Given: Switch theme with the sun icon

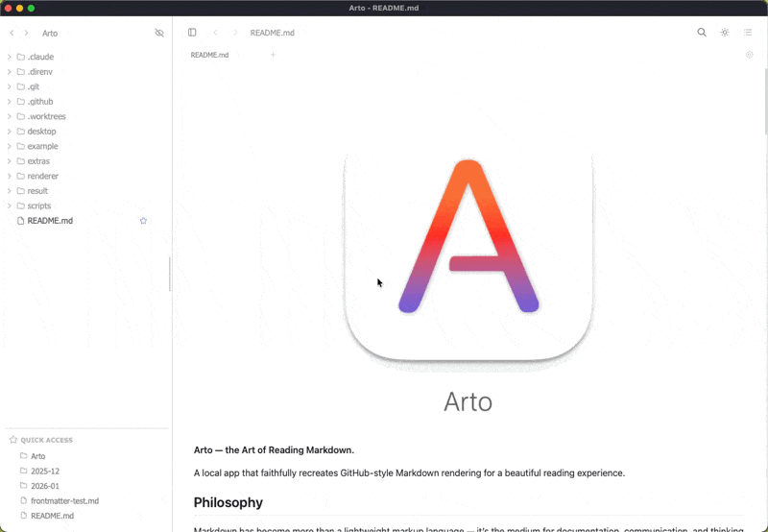Looking at the screenshot, I should pos(725,33).
